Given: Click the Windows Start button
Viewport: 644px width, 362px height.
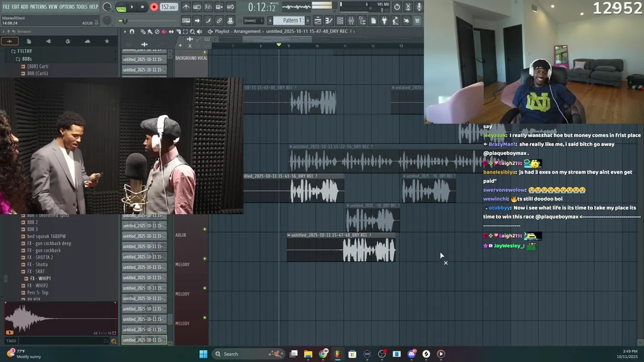Looking at the screenshot, I should (203, 354).
